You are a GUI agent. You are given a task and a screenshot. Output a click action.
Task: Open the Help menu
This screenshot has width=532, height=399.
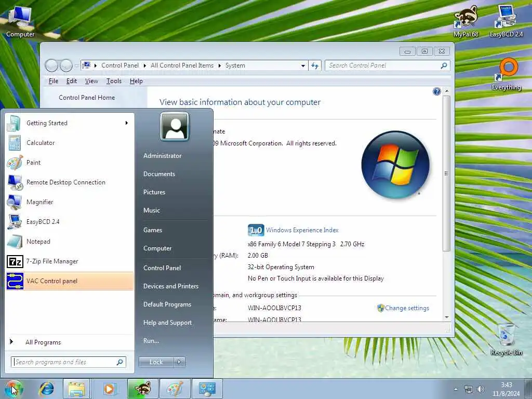(136, 81)
